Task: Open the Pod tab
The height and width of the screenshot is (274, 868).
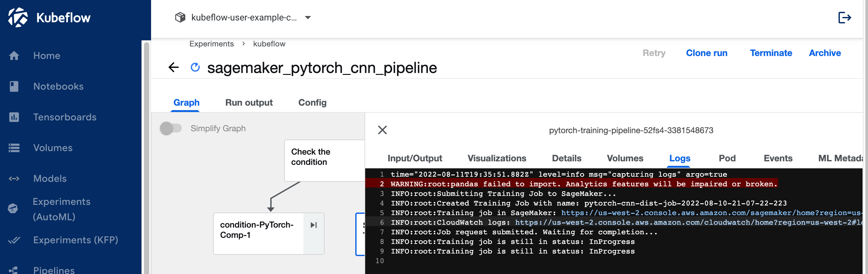Action: [727, 158]
